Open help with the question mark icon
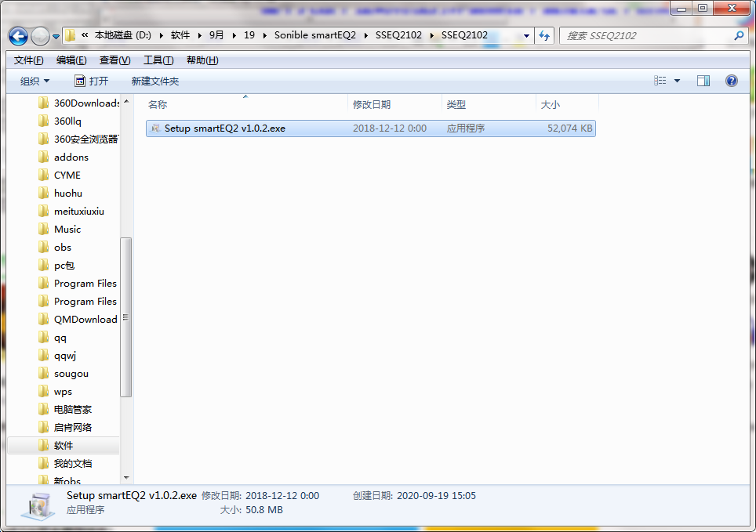Screen dimensions: 756x532 coord(732,81)
